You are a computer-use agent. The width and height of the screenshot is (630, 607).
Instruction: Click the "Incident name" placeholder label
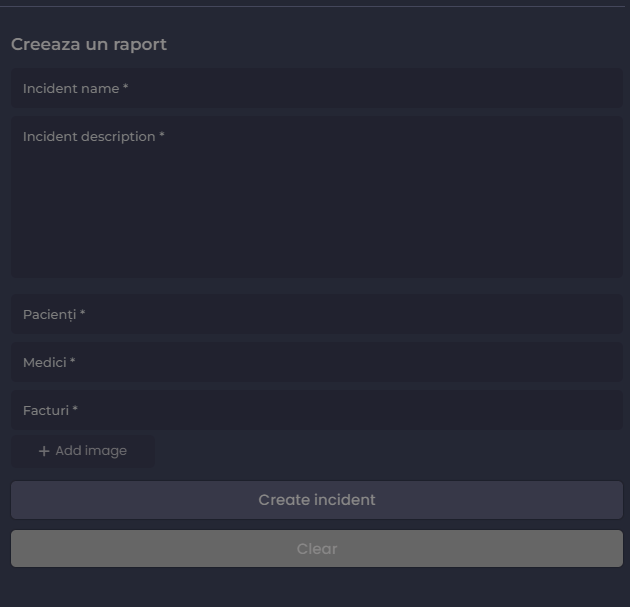[x=71, y=88]
